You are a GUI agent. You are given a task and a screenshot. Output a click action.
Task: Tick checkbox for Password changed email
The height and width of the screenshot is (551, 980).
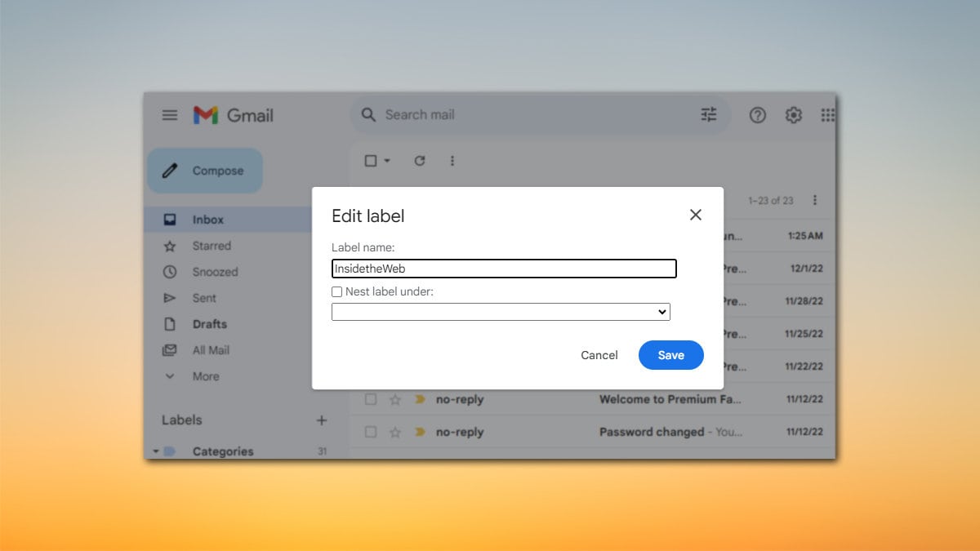[371, 432]
